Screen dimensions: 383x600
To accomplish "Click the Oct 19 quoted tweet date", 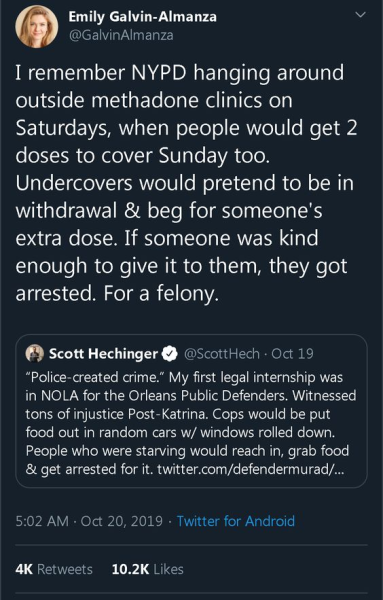I will (292, 354).
